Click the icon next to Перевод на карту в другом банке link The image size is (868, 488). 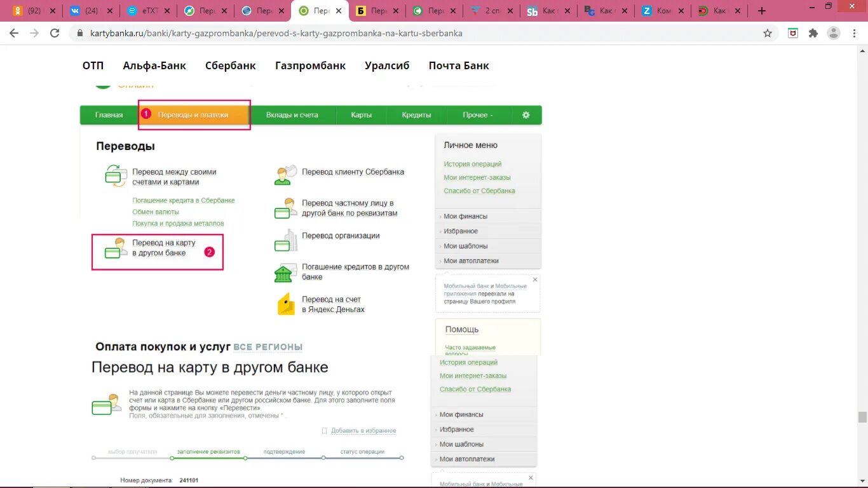pyautogui.click(x=116, y=248)
